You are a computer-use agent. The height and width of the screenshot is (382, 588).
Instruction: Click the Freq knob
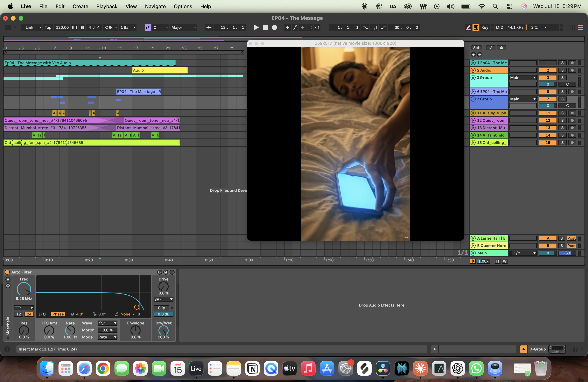coord(24,289)
